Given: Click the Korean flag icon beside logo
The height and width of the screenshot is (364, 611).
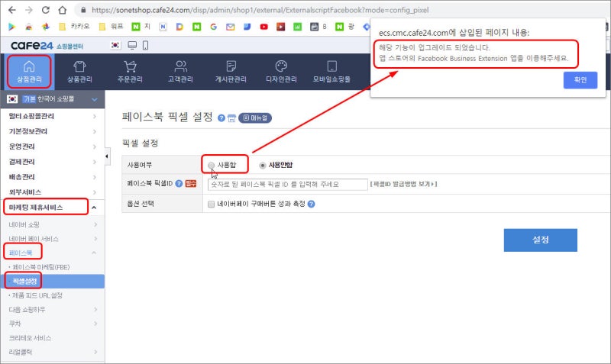Looking at the screenshot, I should point(115,45).
